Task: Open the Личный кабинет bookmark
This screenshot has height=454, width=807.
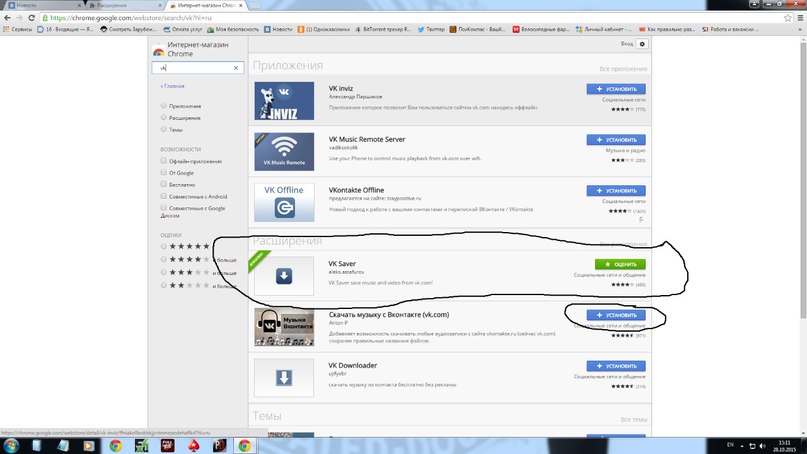Action: tap(604, 29)
